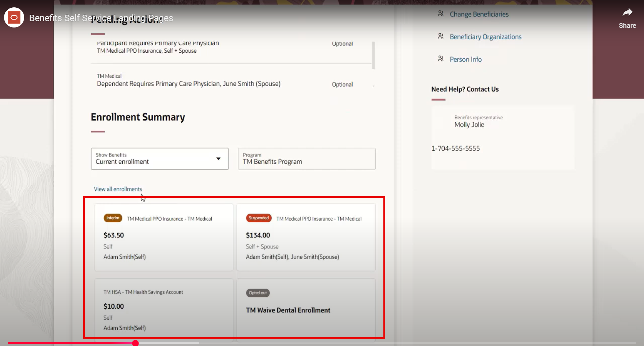Open the Show Benefits dropdown
Screen dimensions: 644x346
click(x=159, y=159)
